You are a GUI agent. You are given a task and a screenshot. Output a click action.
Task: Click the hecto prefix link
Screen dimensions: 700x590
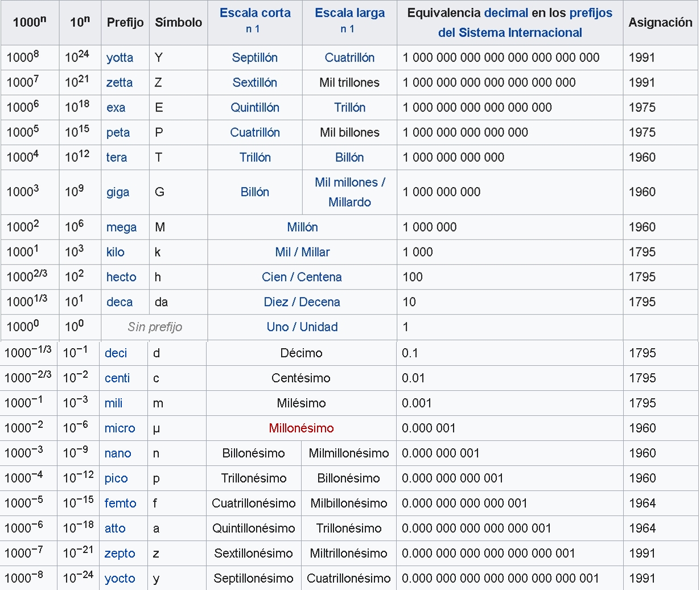(x=121, y=277)
